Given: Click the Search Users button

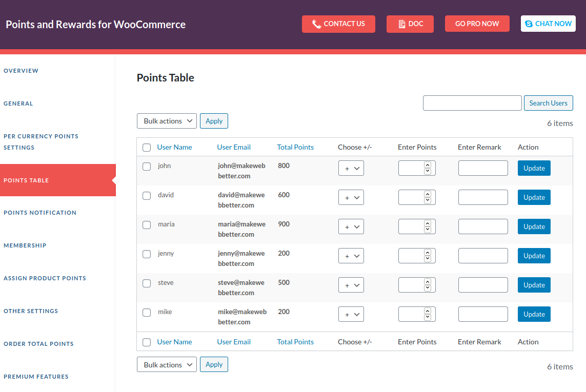Looking at the screenshot, I should (548, 103).
